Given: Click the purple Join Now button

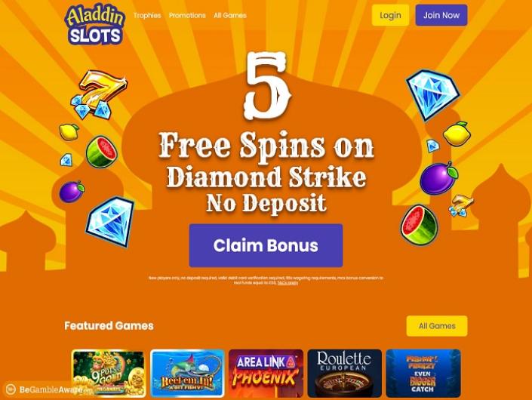Looking at the screenshot, I should pyautogui.click(x=441, y=15).
